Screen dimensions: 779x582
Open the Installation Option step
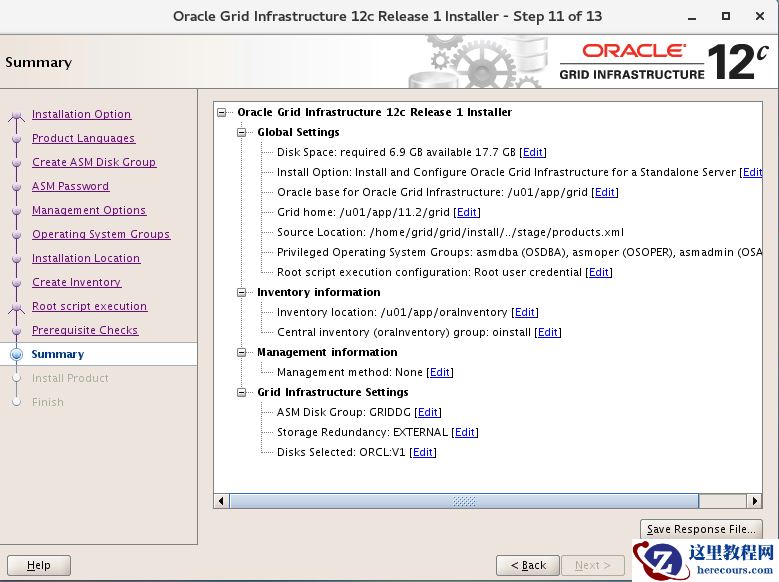coord(81,114)
